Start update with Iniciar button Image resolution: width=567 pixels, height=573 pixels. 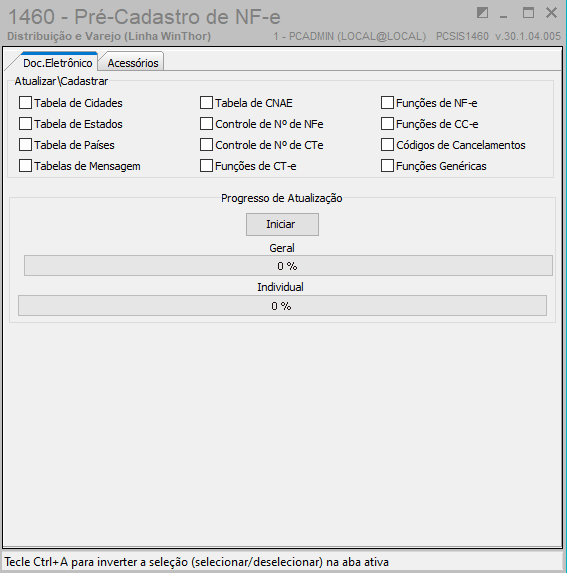tap(282, 224)
